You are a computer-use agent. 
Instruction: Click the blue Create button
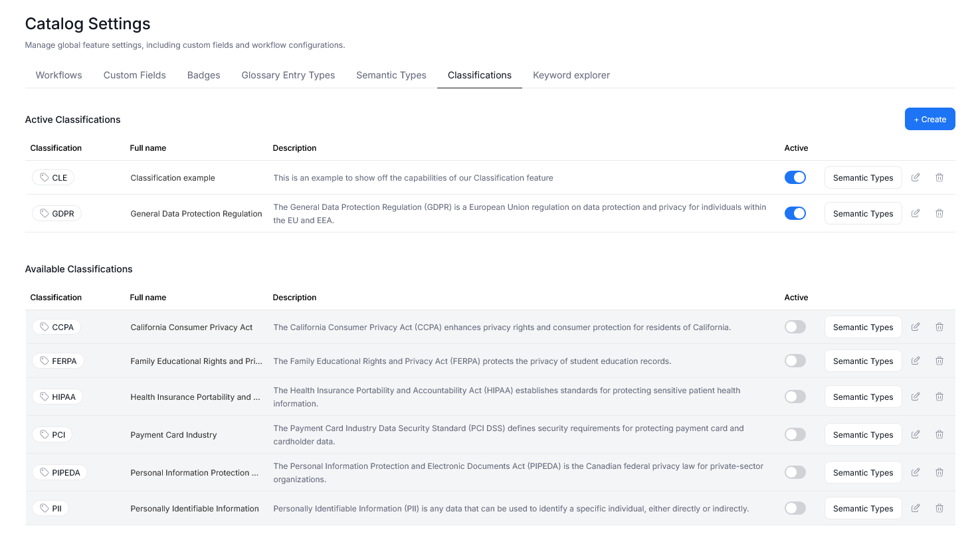[930, 120]
